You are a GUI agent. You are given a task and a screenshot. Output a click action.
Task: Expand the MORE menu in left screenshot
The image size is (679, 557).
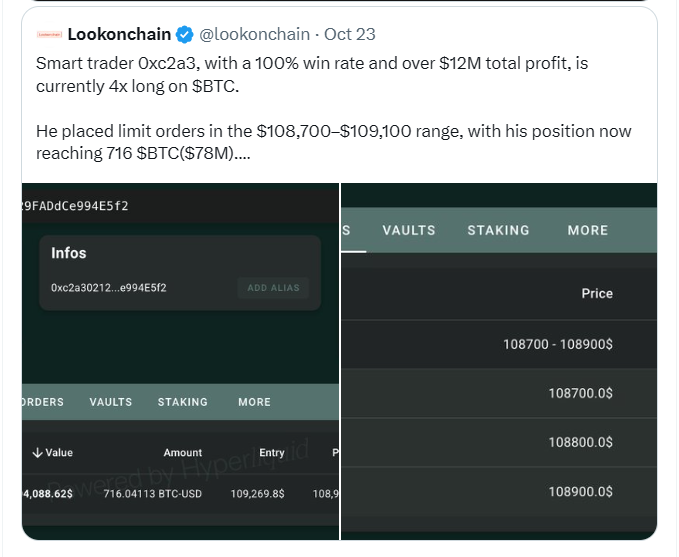254,402
